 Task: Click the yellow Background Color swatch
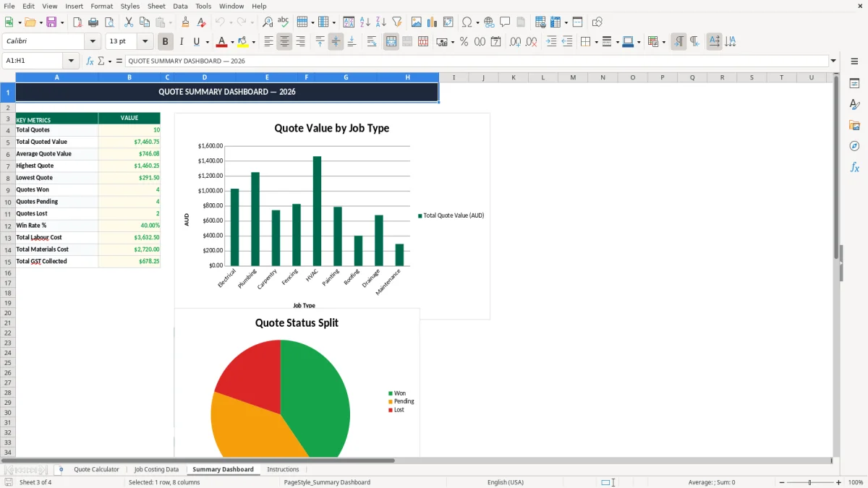tap(243, 42)
